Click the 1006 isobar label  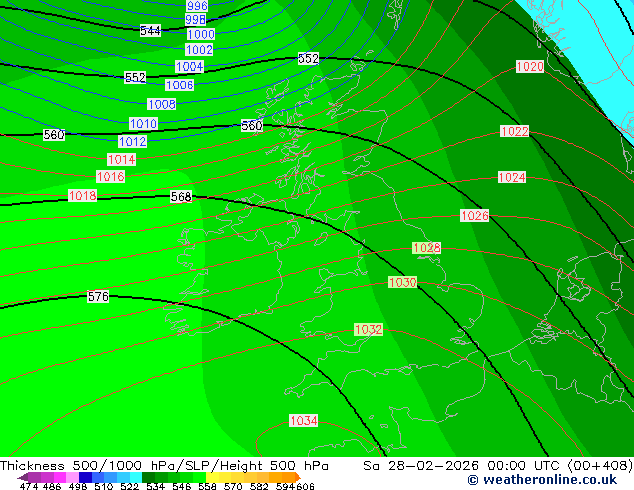pos(180,85)
